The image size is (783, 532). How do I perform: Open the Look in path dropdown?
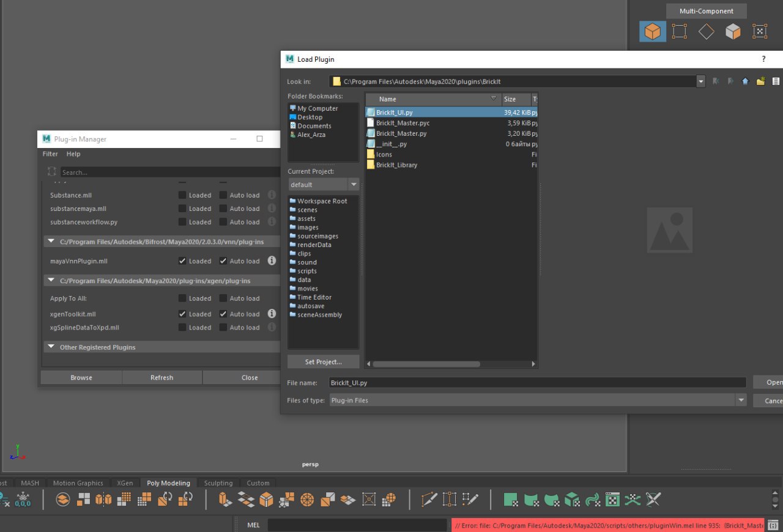[x=701, y=81]
